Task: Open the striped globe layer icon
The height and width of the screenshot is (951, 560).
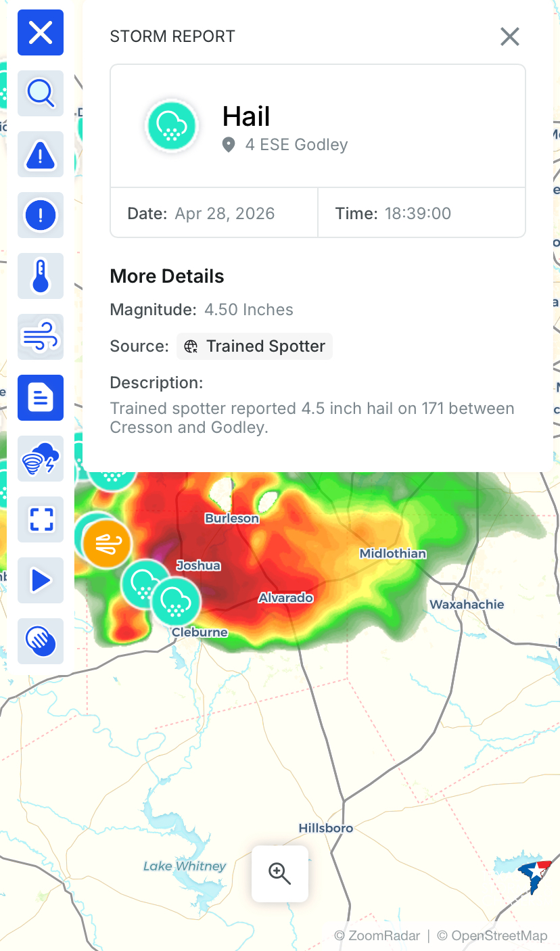Action: point(41,641)
